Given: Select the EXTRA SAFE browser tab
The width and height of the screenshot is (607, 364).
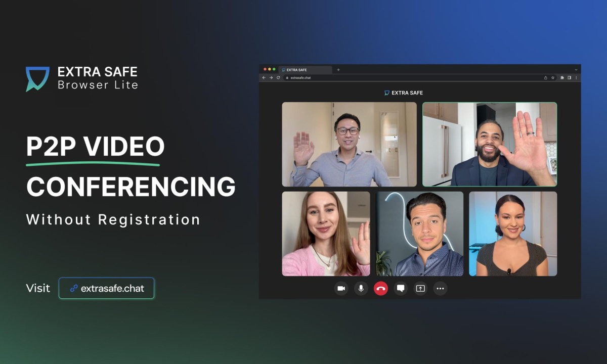Looking at the screenshot, I should 303,70.
